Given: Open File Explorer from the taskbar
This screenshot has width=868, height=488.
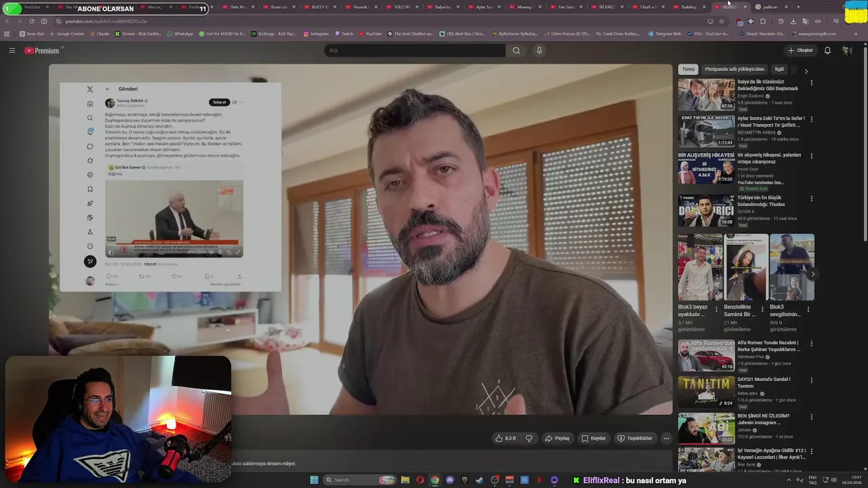Looking at the screenshot, I should coord(405,480).
